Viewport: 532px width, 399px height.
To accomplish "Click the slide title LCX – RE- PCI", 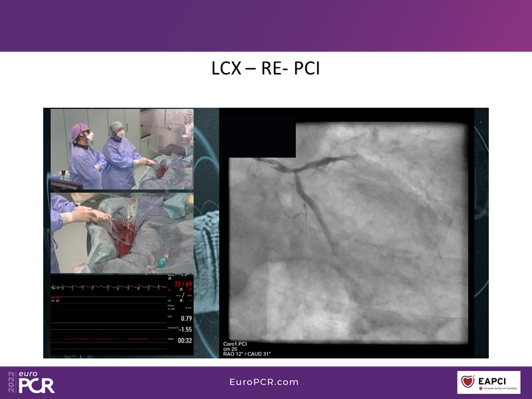I will pos(265,69).
